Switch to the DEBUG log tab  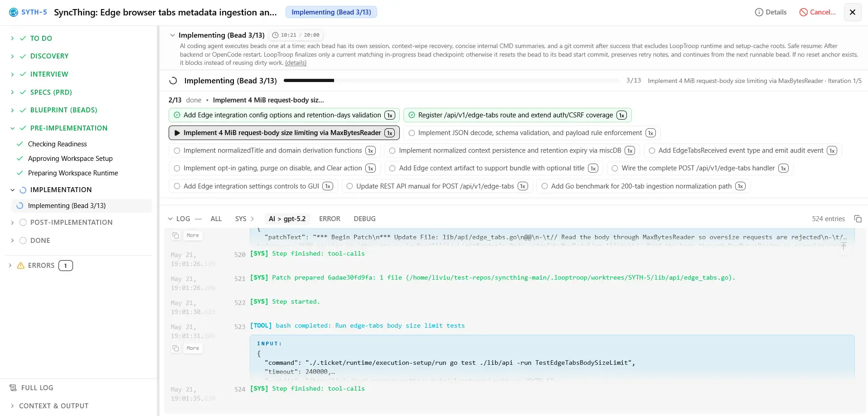364,219
